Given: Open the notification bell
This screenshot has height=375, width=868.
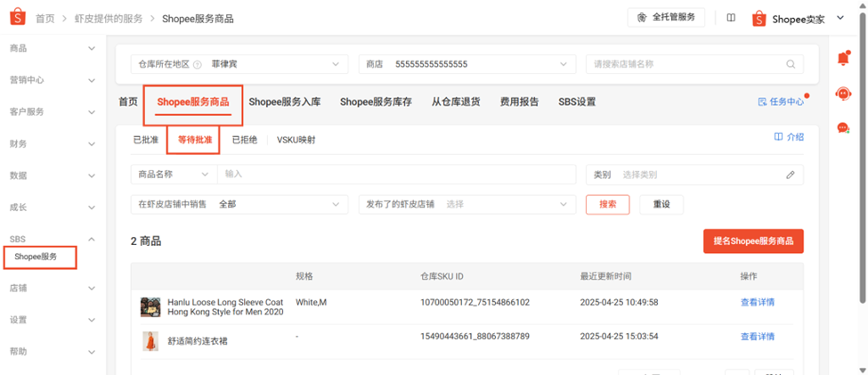Looking at the screenshot, I should click(x=843, y=58).
